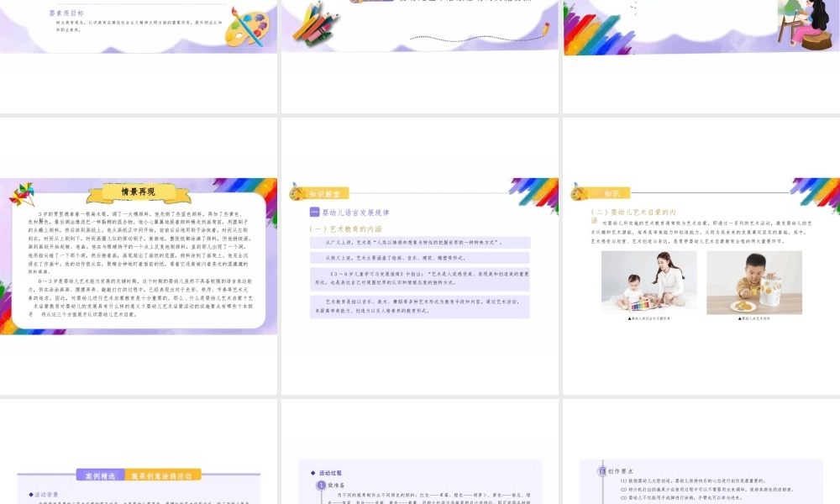Click the 情景再现 yellow ribbon title
Screen dimensions: 840x504
pos(139,192)
